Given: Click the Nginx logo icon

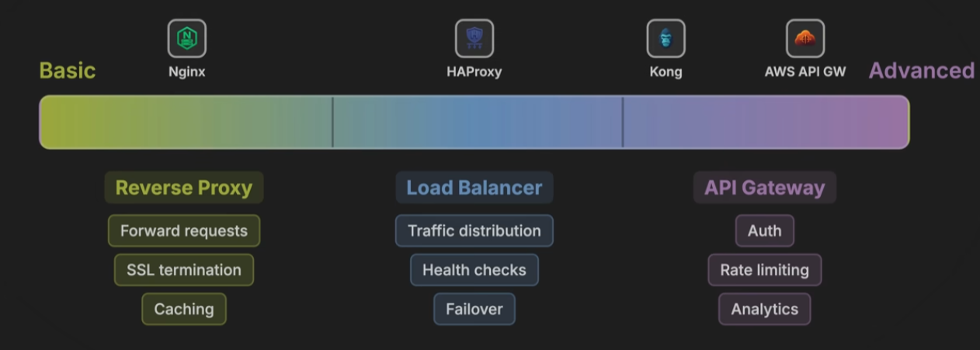Looking at the screenshot, I should [x=187, y=38].
